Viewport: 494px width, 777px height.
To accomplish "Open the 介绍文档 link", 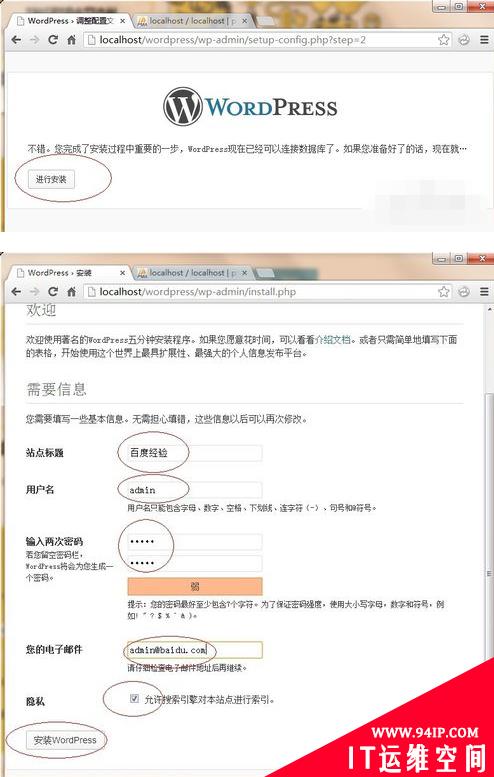I will [x=333, y=340].
